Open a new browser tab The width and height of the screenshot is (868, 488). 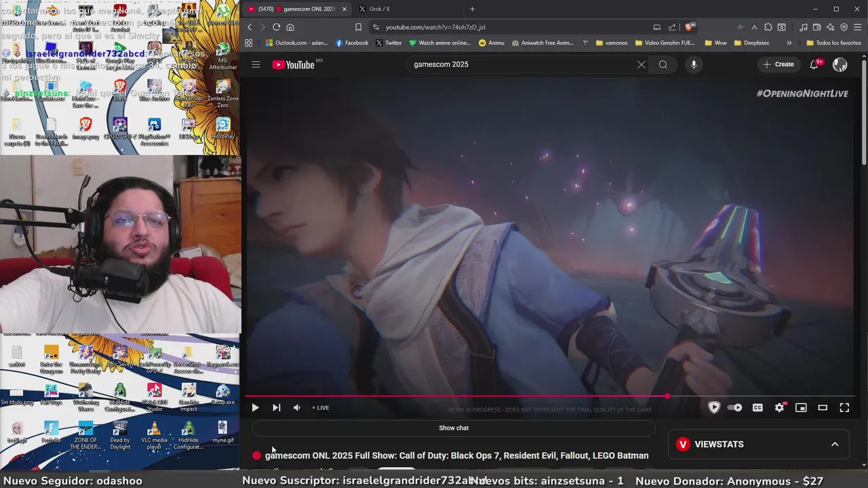472,9
